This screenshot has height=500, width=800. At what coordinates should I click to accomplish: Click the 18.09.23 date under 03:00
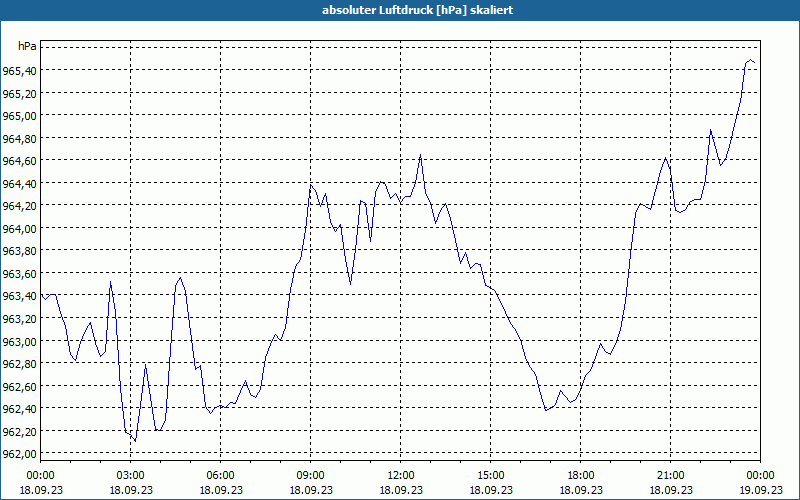coord(131,490)
